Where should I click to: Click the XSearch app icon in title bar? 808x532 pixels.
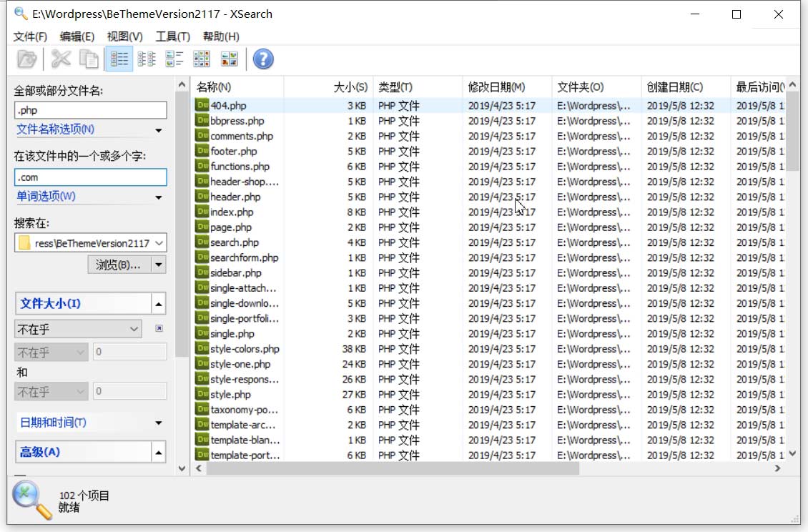click(x=21, y=14)
